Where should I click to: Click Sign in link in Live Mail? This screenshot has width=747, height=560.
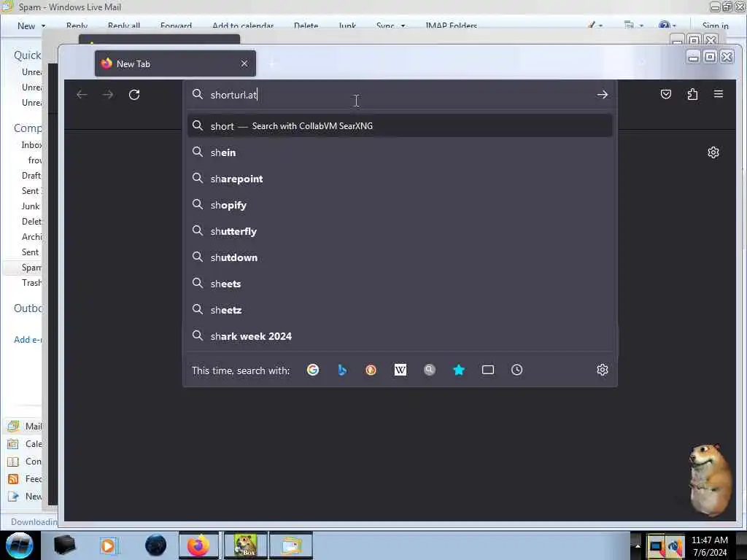(715, 26)
